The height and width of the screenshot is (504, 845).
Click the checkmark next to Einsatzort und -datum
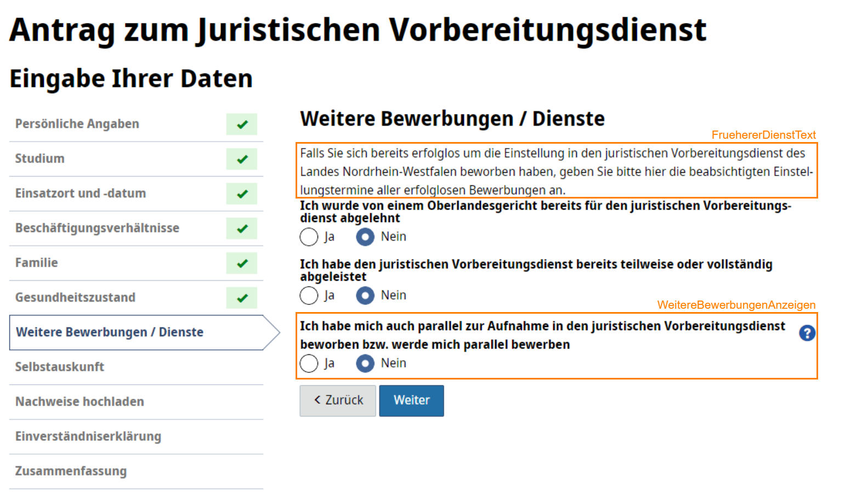pyautogui.click(x=242, y=194)
